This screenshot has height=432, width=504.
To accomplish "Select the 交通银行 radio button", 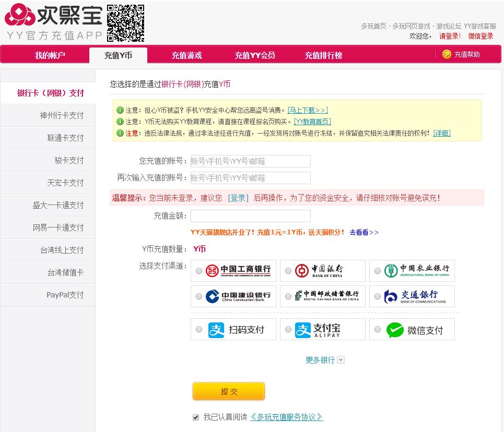I will coord(378,296).
